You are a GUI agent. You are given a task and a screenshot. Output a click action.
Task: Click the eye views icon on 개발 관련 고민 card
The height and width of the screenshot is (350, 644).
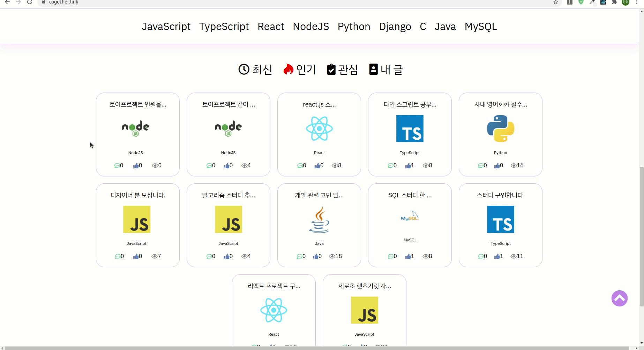click(x=332, y=256)
